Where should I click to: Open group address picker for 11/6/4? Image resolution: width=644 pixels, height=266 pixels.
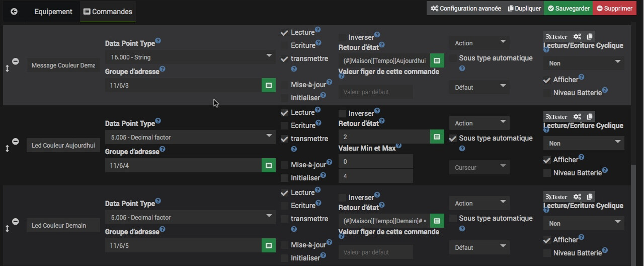coord(269,165)
